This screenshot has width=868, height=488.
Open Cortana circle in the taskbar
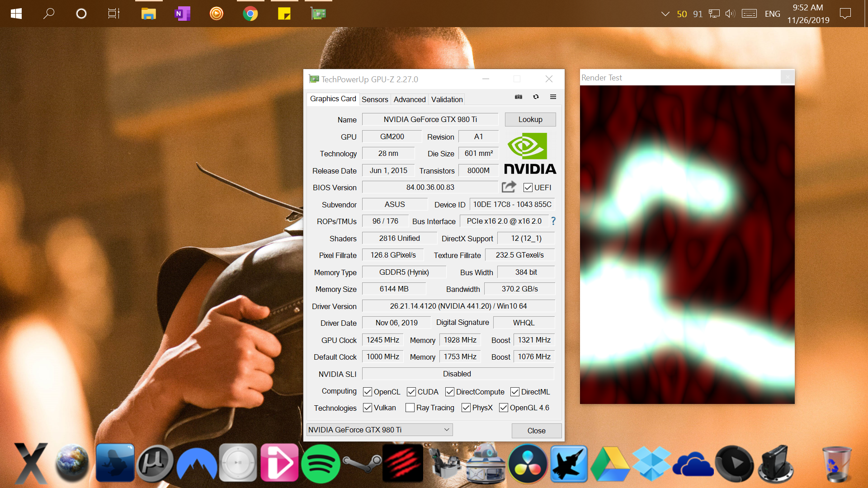(81, 14)
